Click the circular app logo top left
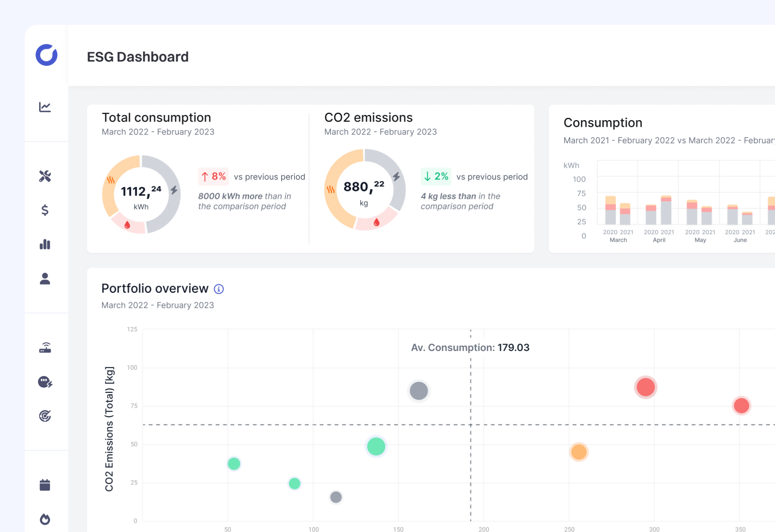Image resolution: width=775 pixels, height=532 pixels. click(x=46, y=55)
